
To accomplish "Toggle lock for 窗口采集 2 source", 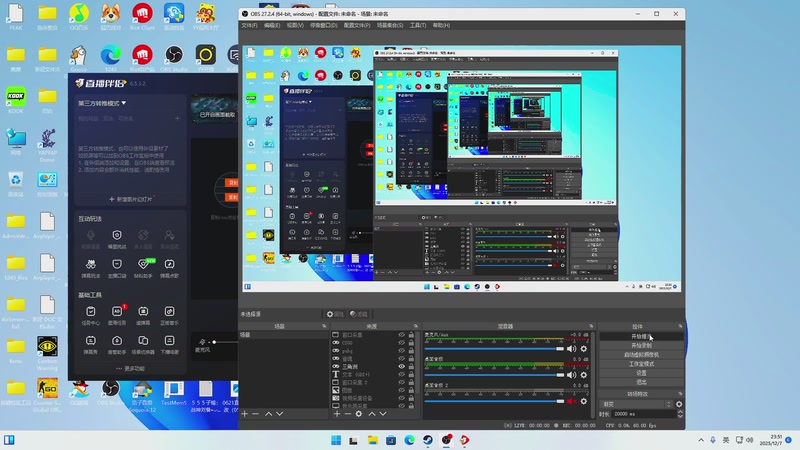I will pyautogui.click(x=411, y=382).
